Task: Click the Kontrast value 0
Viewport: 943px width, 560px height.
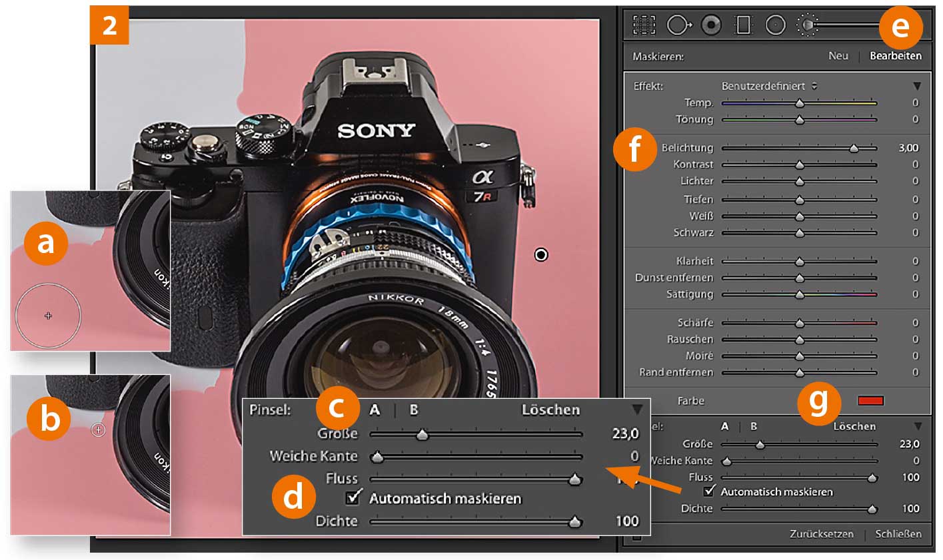Action: [916, 164]
